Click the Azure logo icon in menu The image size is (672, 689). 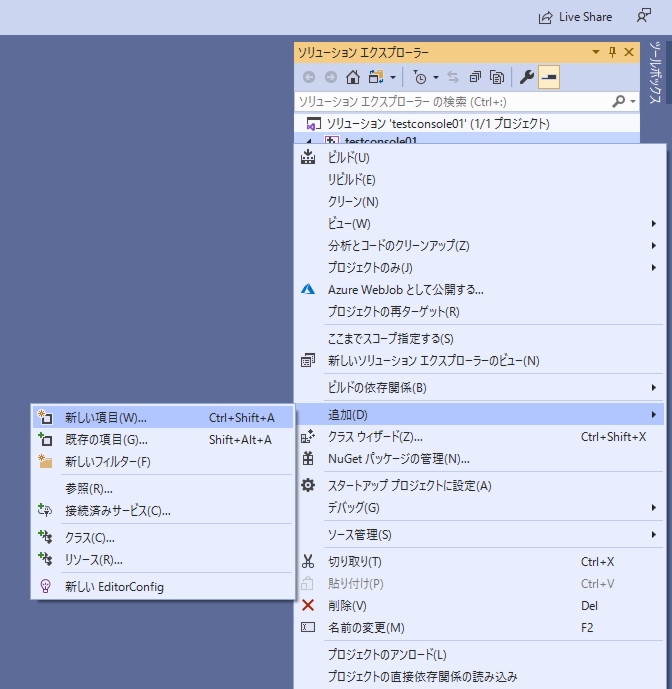point(308,289)
